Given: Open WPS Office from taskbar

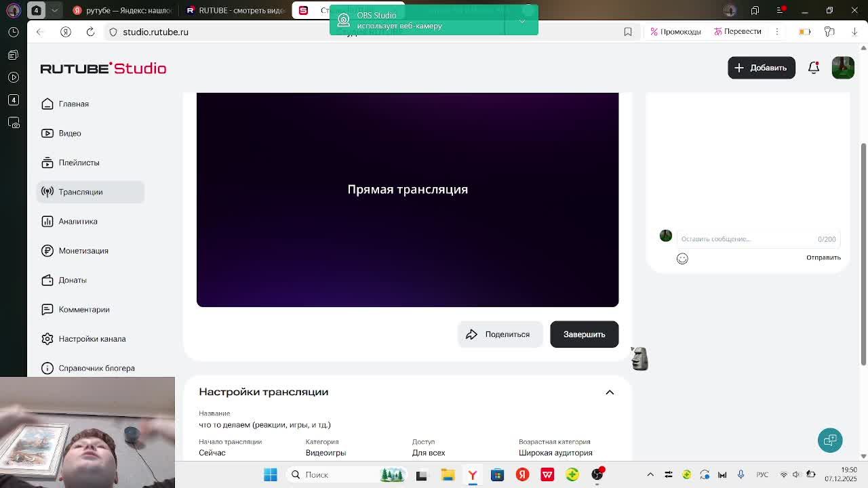Looking at the screenshot, I should click(x=547, y=474).
